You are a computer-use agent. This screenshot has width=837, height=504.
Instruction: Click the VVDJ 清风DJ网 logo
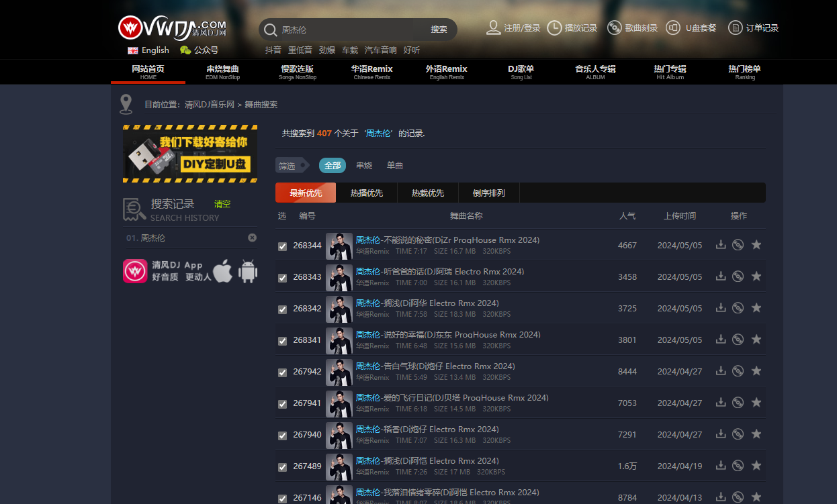172,28
